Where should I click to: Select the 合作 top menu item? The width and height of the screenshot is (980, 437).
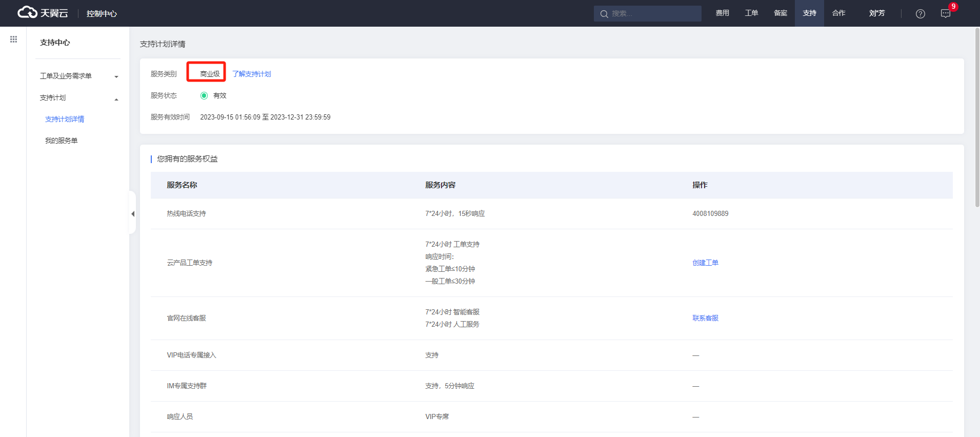(x=838, y=13)
